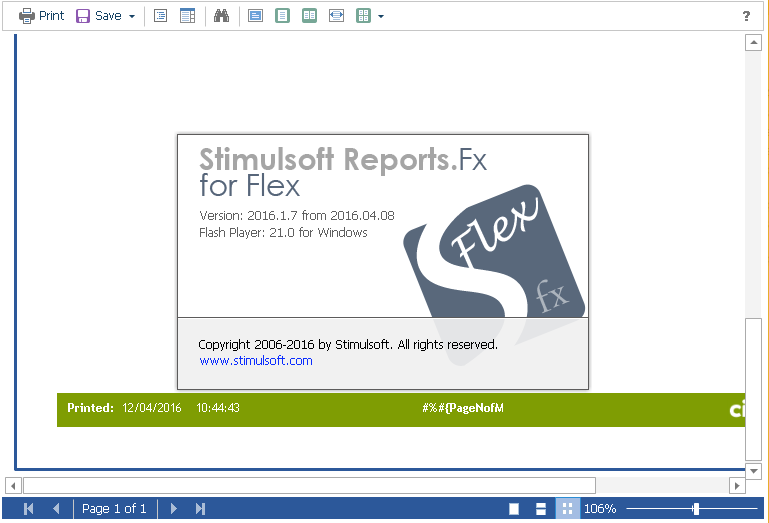Image resolution: width=769 pixels, height=523 pixels.
Task: Open the help question mark
Action: pos(746,16)
